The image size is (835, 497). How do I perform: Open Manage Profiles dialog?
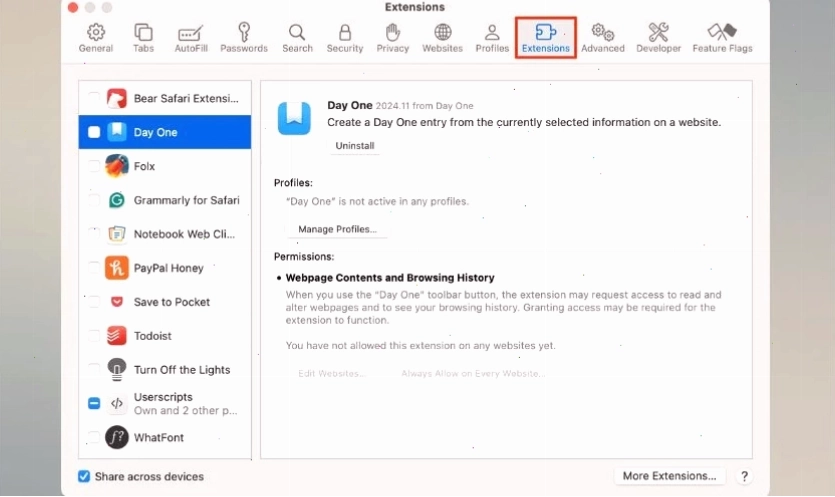[337, 229]
